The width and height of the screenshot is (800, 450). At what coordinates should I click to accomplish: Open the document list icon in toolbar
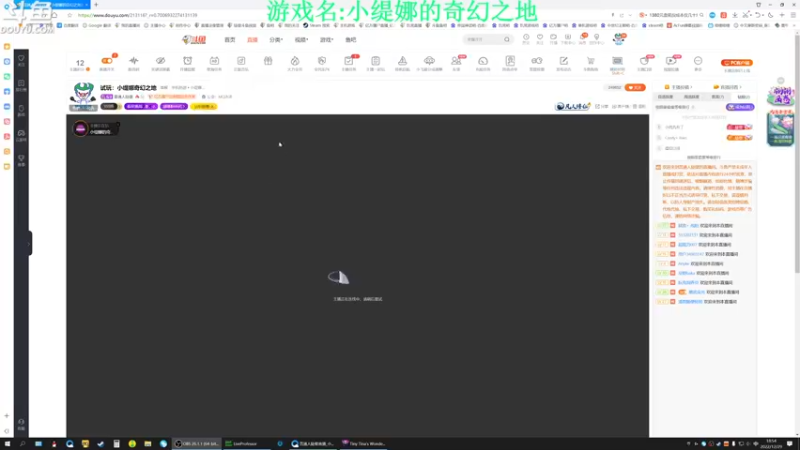[376, 61]
